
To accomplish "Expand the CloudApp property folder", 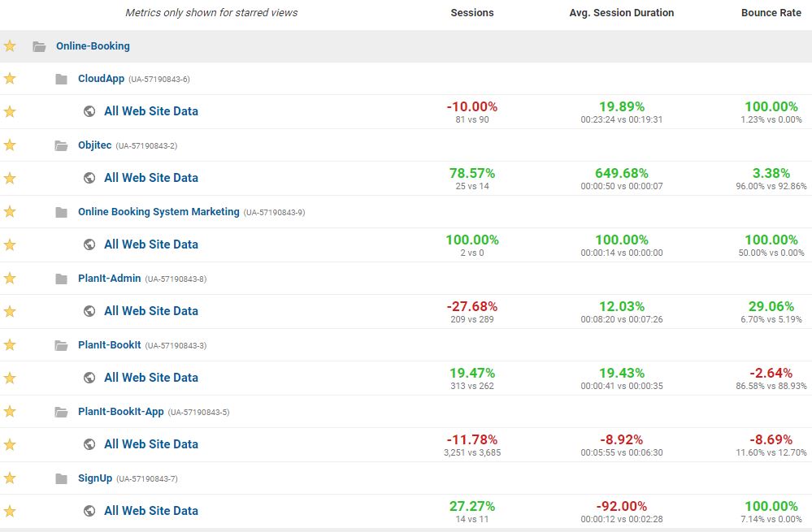I will [x=61, y=79].
